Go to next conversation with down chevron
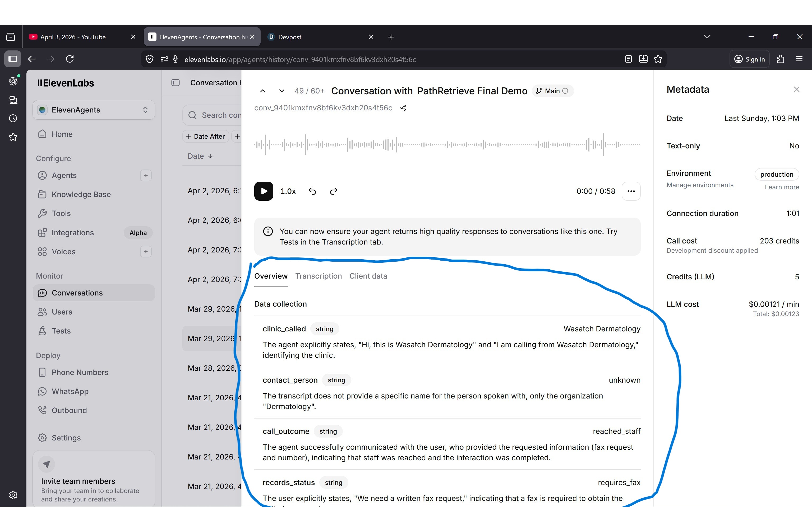Image resolution: width=812 pixels, height=507 pixels. click(282, 91)
